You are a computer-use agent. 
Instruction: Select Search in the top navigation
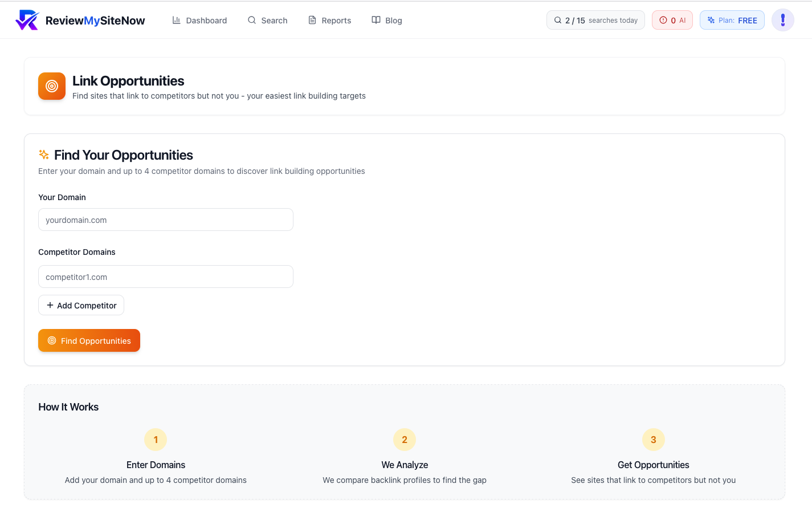pyautogui.click(x=268, y=20)
